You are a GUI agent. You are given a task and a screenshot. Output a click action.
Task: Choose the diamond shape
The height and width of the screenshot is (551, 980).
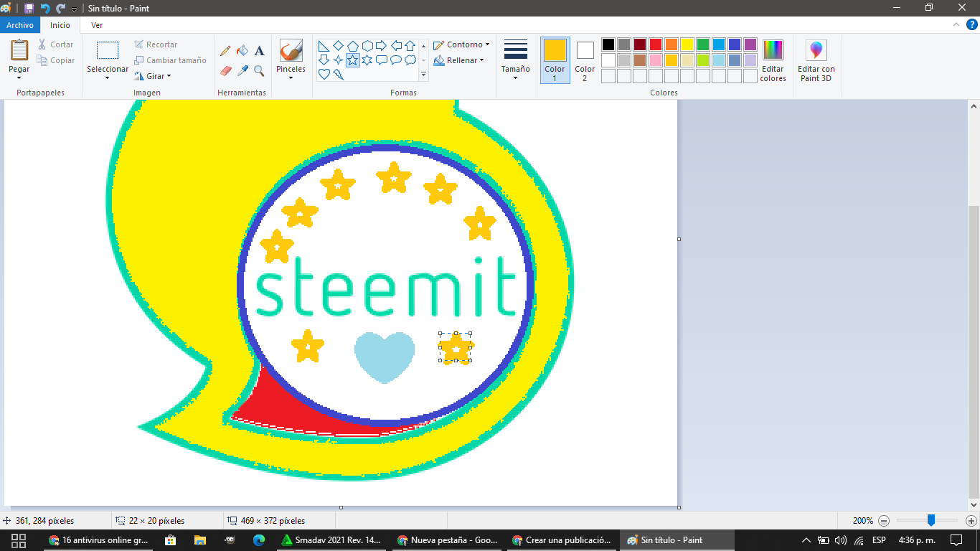tap(338, 46)
